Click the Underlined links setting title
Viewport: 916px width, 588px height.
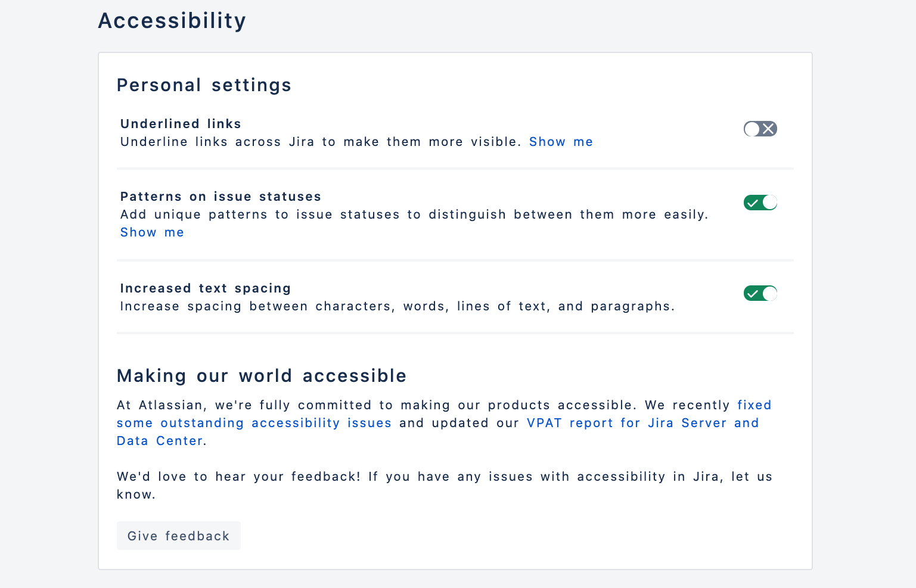[181, 124]
